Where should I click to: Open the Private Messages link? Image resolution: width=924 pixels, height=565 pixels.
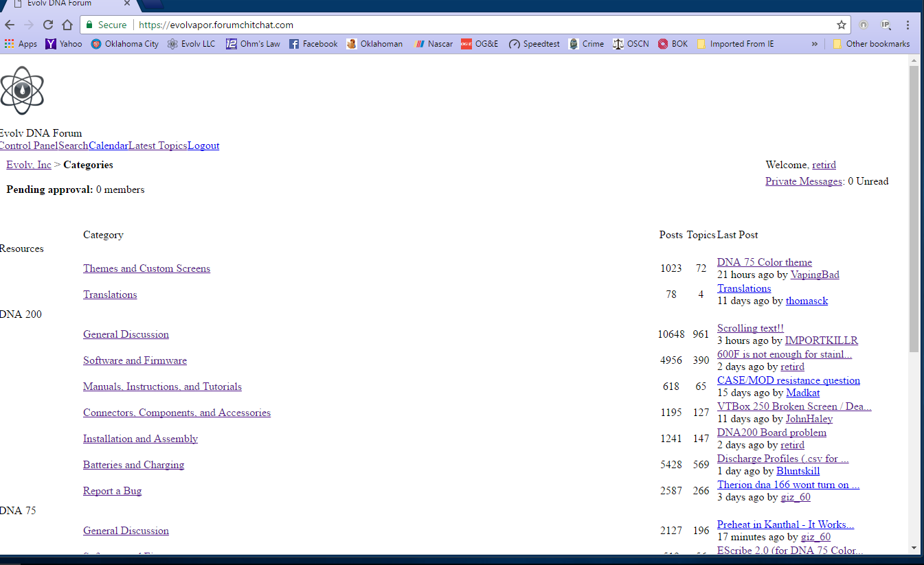pos(803,181)
